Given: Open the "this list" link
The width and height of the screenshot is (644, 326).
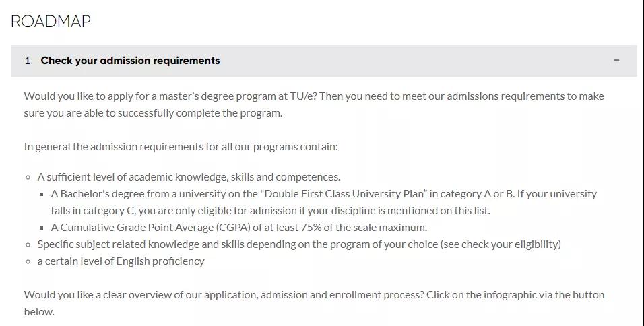Looking at the screenshot, I should pyautogui.click(x=472, y=211).
